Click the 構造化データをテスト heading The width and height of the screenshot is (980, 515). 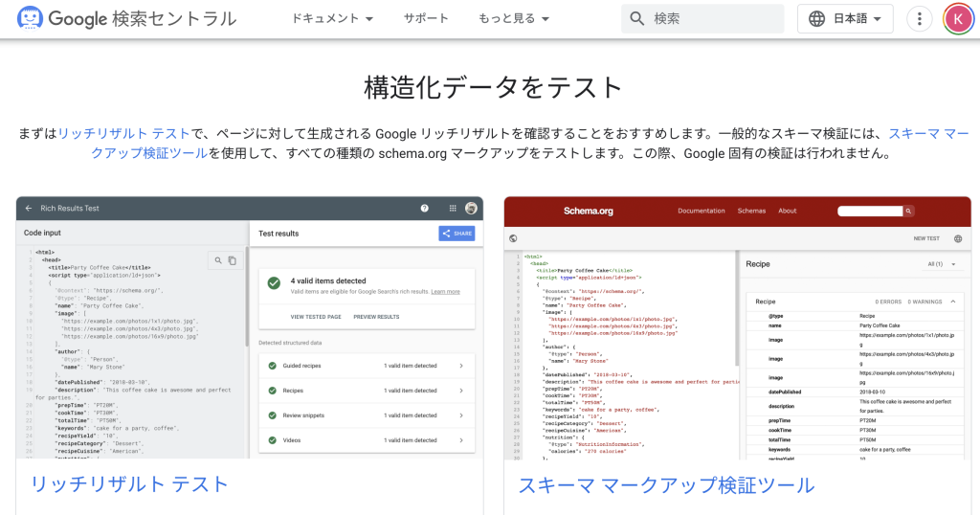coord(493,87)
